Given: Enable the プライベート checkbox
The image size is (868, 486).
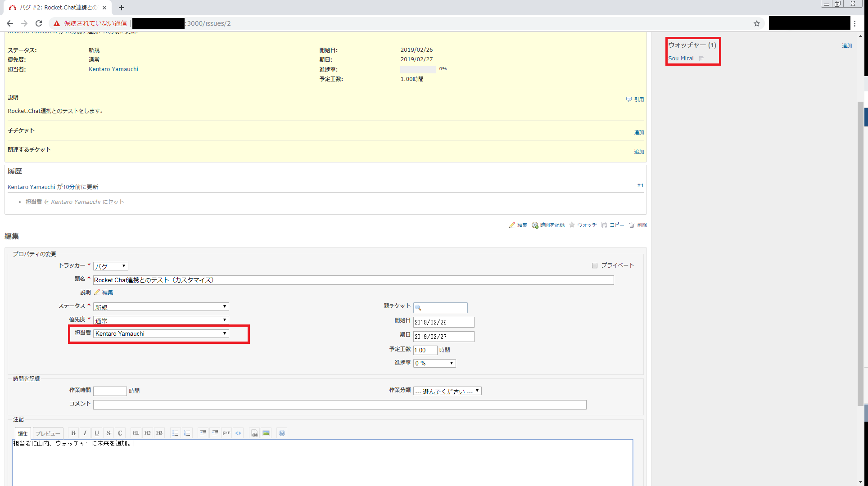Looking at the screenshot, I should click(x=595, y=265).
